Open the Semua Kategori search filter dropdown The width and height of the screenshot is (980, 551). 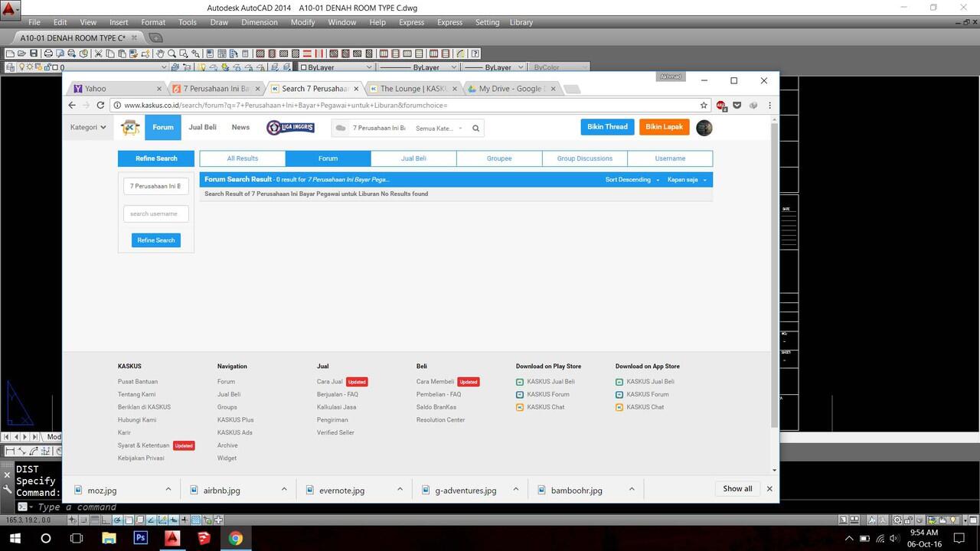click(x=439, y=129)
